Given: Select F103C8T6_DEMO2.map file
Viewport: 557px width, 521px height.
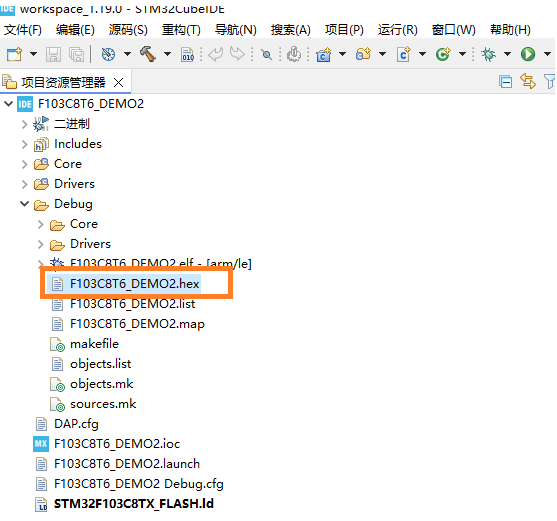Looking at the screenshot, I should [x=137, y=324].
